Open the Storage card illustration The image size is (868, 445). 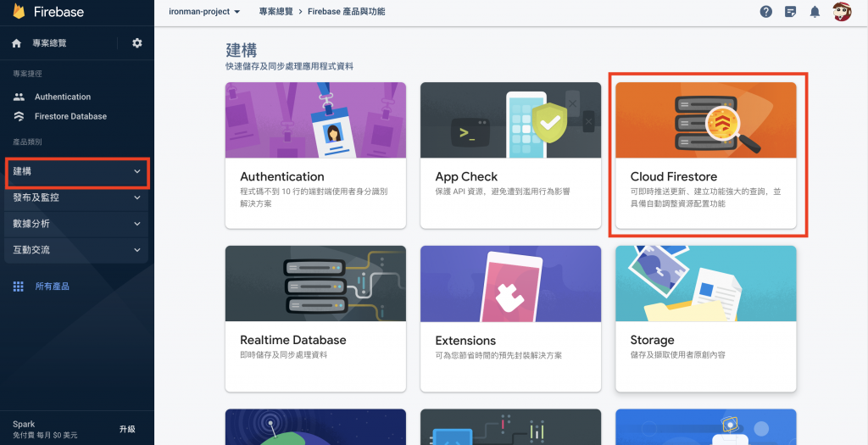point(706,283)
